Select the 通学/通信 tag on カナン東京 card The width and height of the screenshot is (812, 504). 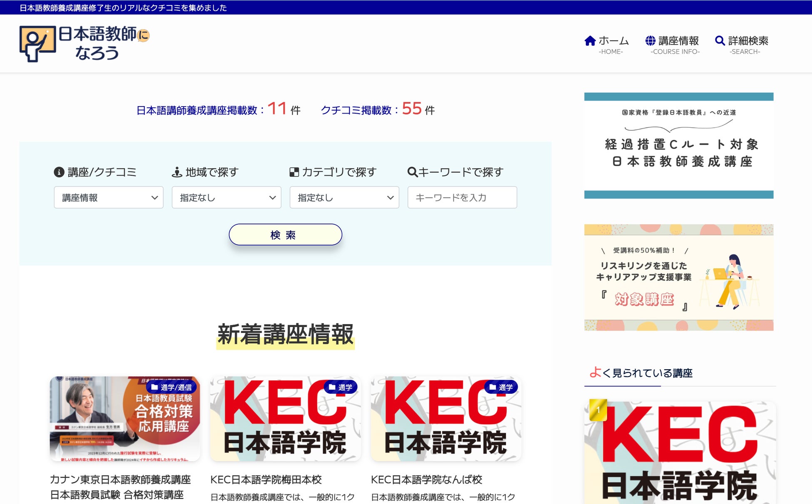tap(172, 387)
